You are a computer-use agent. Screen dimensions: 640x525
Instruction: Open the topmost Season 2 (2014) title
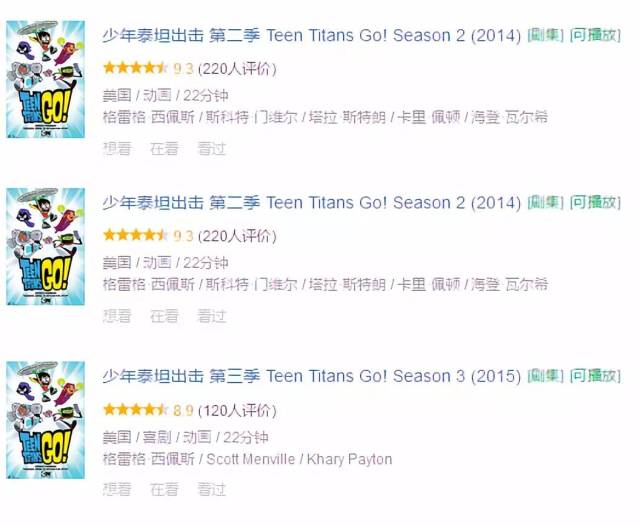point(311,36)
